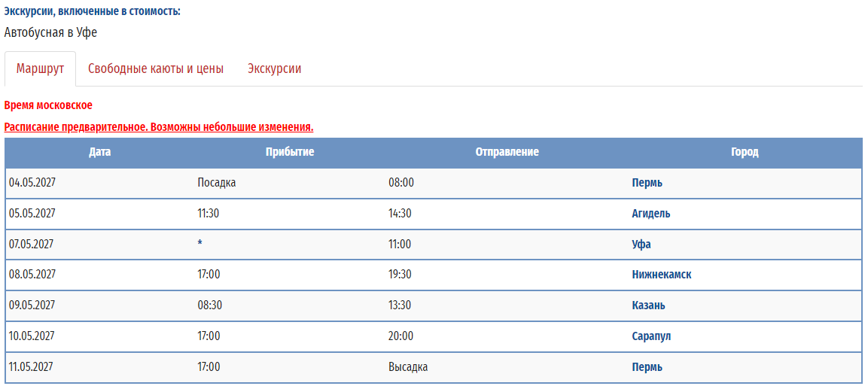
Task: Click the underlined Расписание предварительное notice
Action: click(x=159, y=127)
